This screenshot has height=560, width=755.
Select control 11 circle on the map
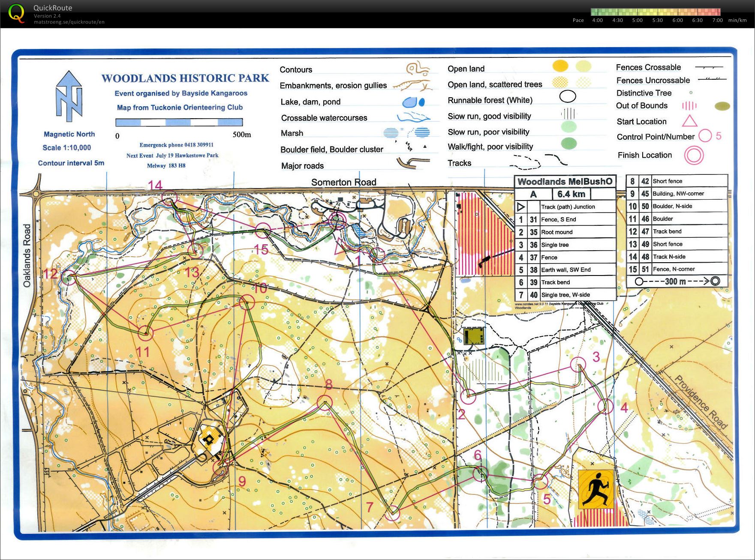(x=145, y=333)
